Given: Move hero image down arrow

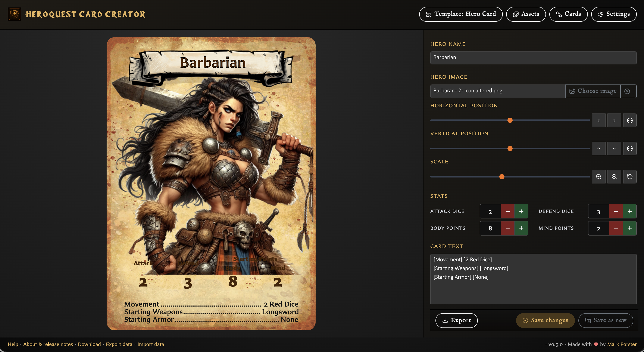Looking at the screenshot, I should click(614, 148).
